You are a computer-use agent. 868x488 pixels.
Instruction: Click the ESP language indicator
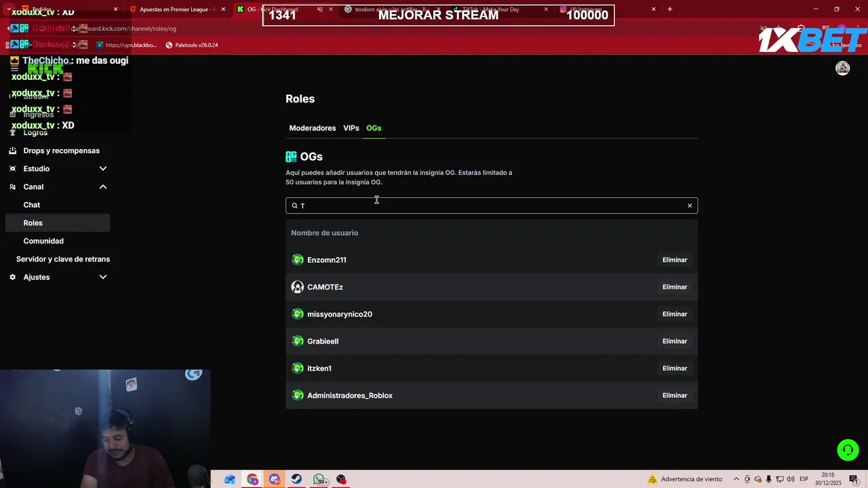coord(804,479)
